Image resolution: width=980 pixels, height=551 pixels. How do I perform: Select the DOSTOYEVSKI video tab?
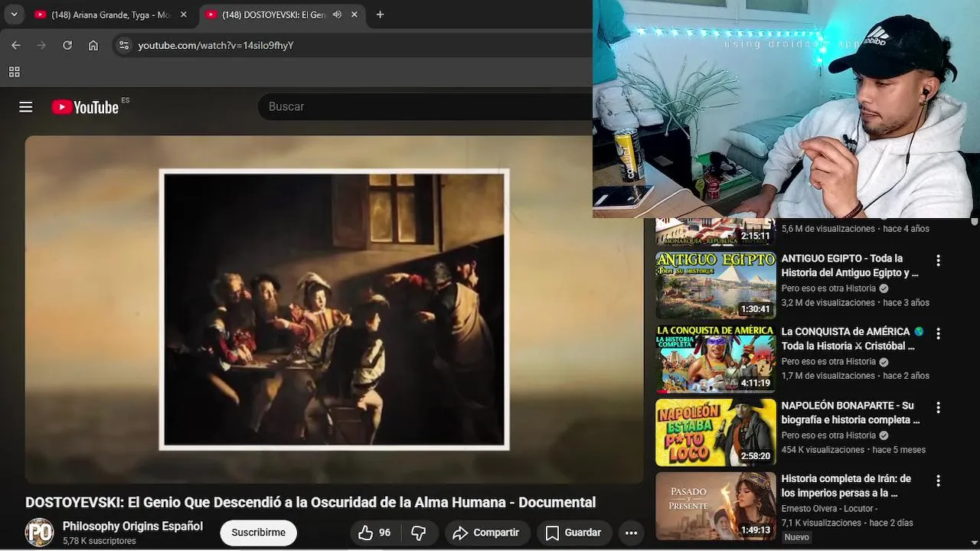[x=274, y=15]
